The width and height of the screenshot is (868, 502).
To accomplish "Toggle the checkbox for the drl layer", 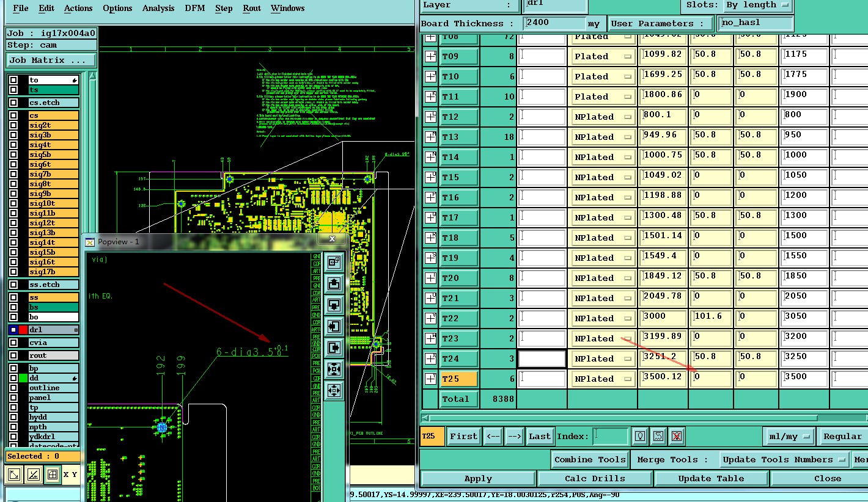I will pyautogui.click(x=13, y=330).
